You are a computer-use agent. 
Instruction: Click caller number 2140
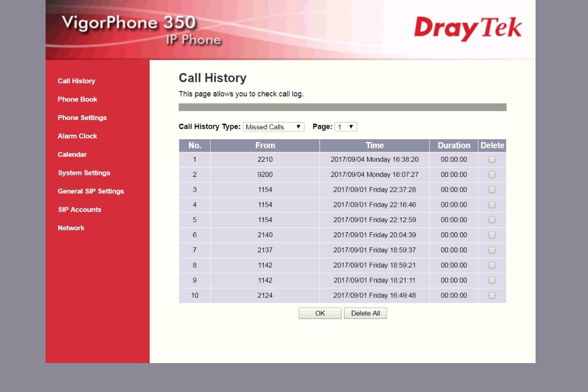[x=265, y=235]
